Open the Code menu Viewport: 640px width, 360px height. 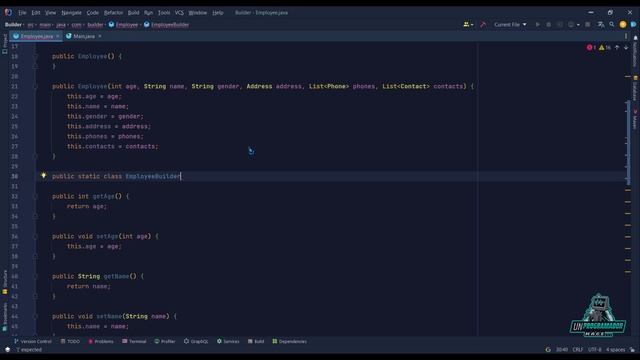(93, 13)
